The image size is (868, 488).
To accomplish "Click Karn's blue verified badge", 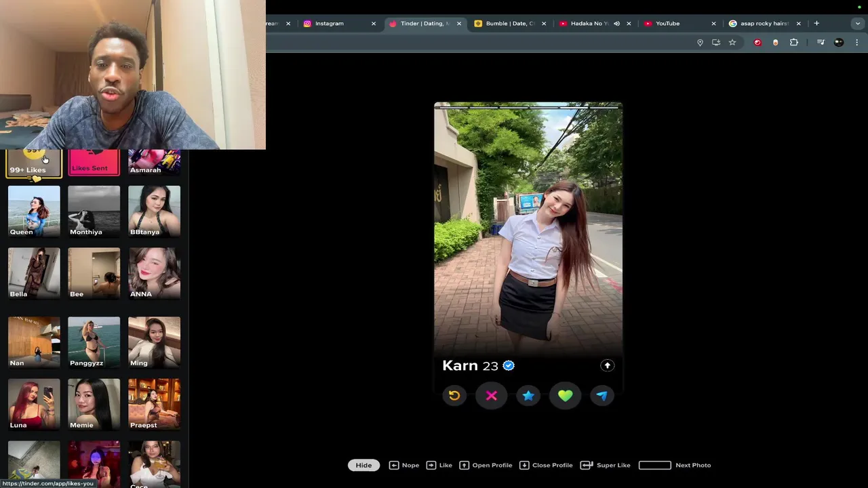I will coord(509,365).
